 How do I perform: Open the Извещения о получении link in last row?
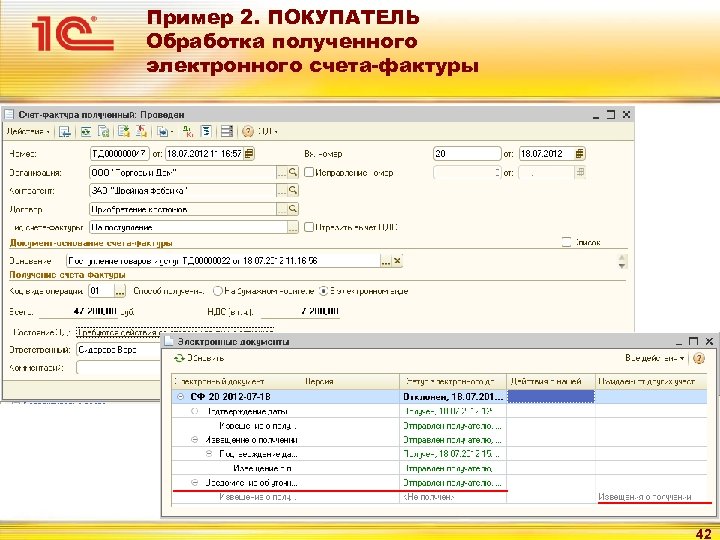point(645,497)
